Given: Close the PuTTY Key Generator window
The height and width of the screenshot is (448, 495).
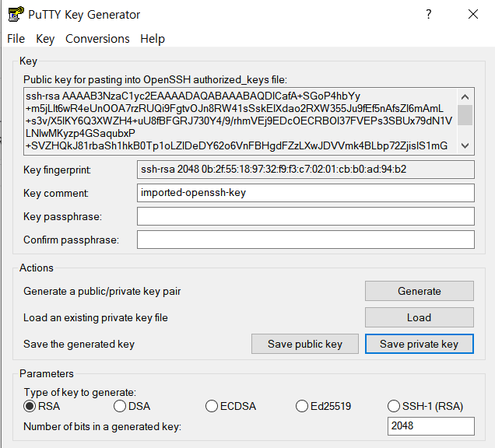Looking at the screenshot, I should [x=473, y=14].
